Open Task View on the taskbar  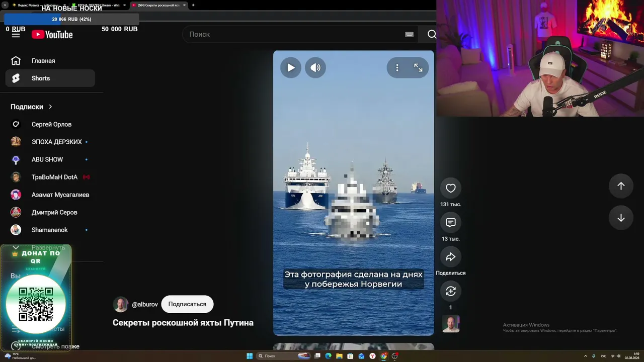click(x=317, y=356)
